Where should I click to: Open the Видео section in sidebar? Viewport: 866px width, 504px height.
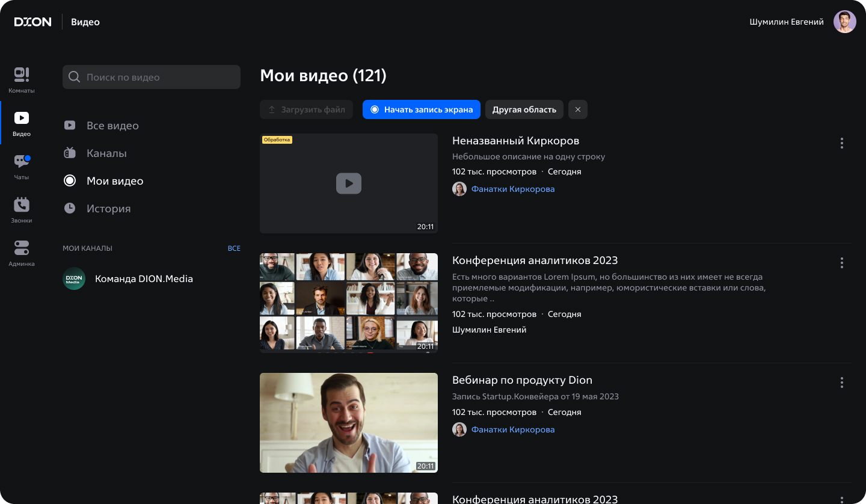click(x=22, y=123)
